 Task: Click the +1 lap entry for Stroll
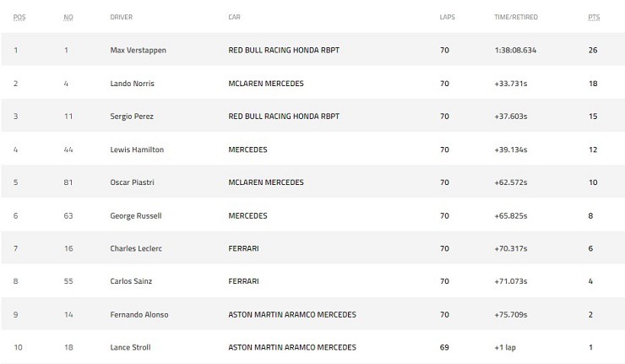[506, 347]
